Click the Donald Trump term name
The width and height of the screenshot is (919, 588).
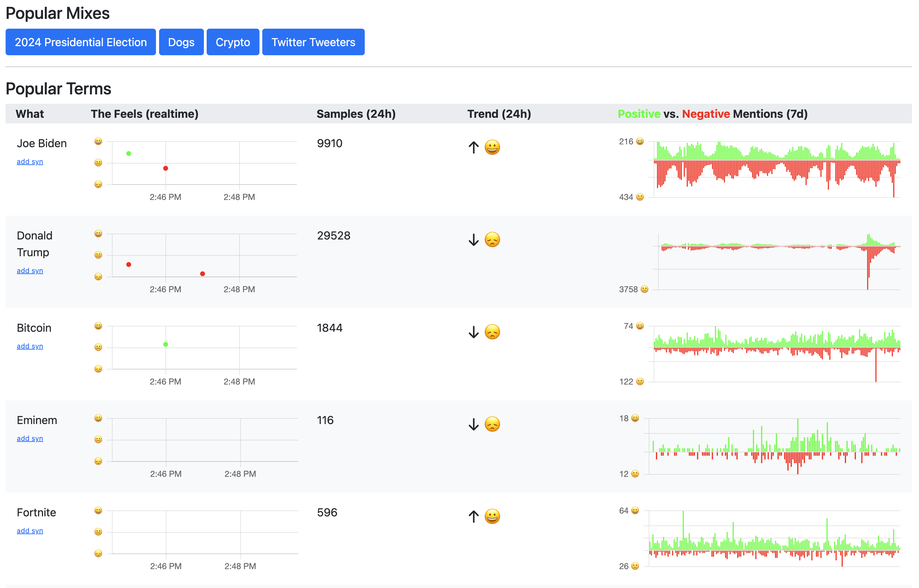click(35, 244)
